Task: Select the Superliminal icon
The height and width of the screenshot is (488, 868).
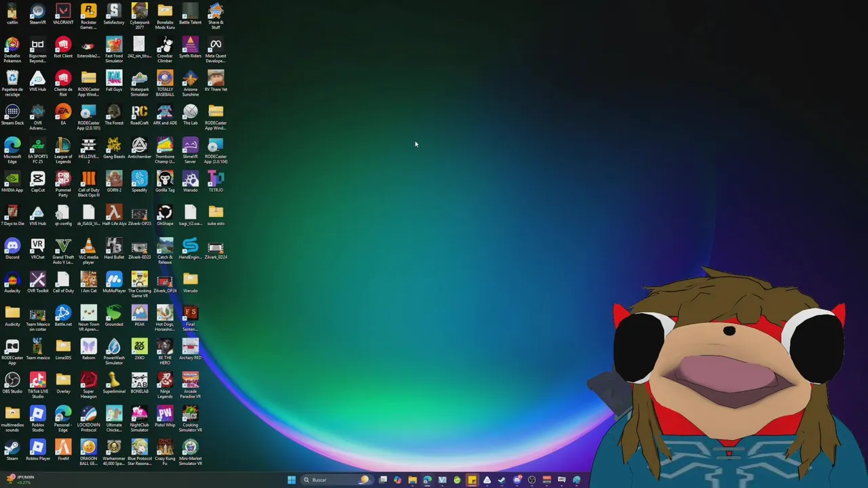Action: coord(114,383)
